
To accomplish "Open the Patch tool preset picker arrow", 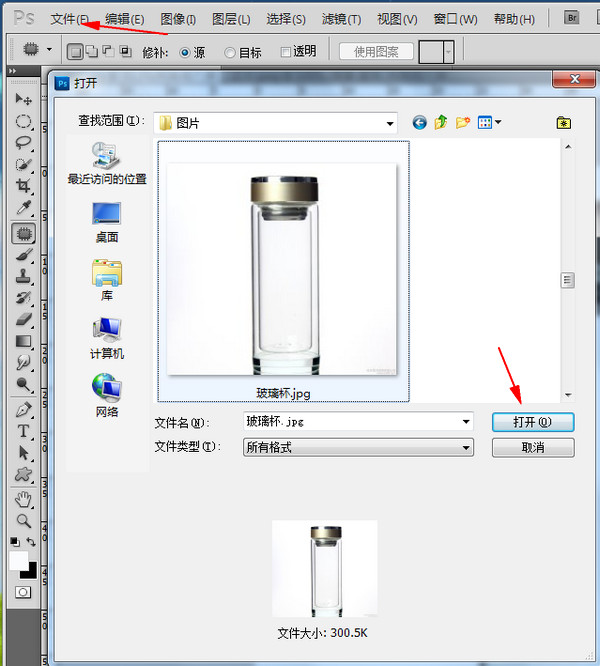I will [x=49, y=50].
